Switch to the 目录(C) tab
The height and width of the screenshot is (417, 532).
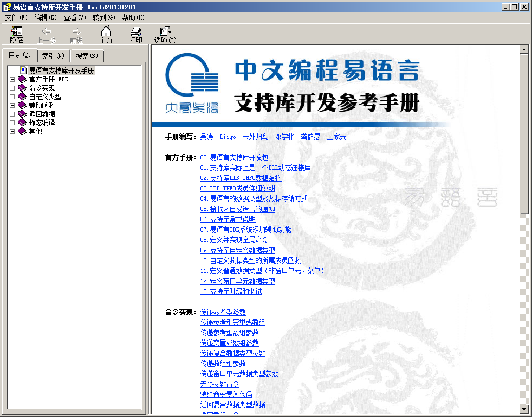point(20,55)
